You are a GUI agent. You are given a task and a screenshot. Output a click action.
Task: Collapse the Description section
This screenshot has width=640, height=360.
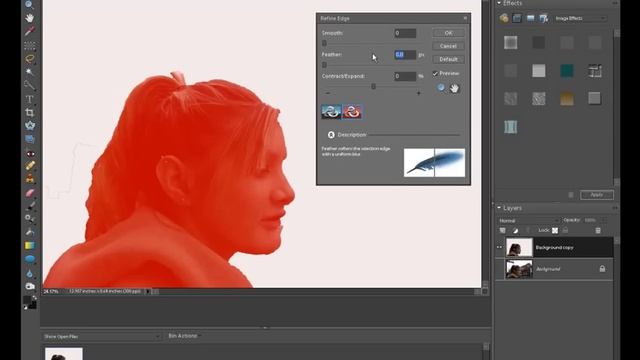click(331, 135)
